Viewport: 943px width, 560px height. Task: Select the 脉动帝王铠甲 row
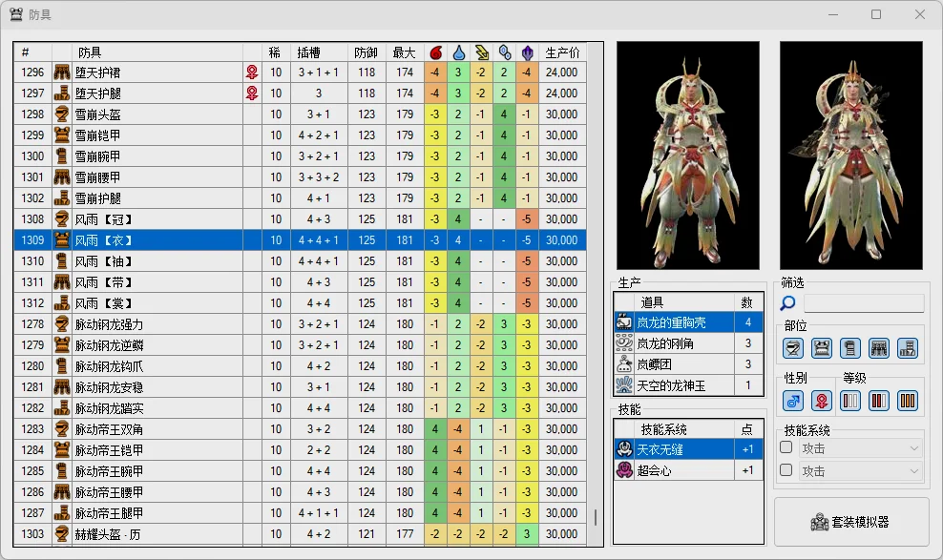tap(300, 450)
